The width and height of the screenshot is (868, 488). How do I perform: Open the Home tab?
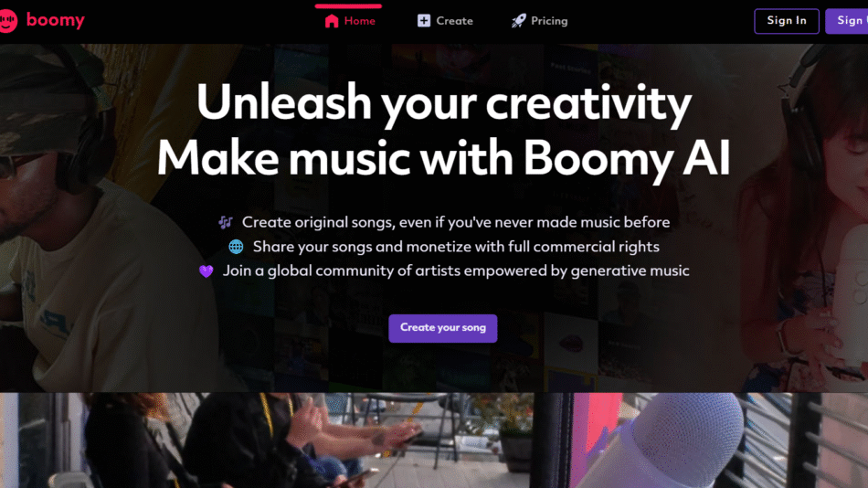pos(349,21)
